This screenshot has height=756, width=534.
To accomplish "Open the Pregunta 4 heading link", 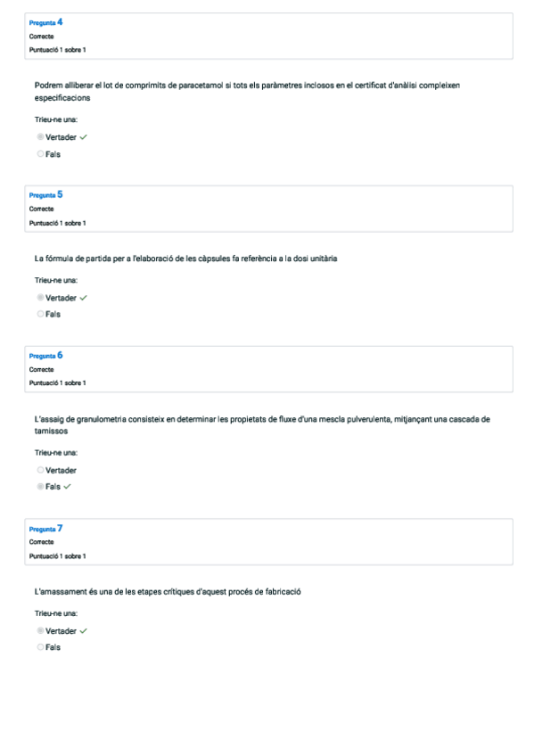I will click(x=45, y=22).
